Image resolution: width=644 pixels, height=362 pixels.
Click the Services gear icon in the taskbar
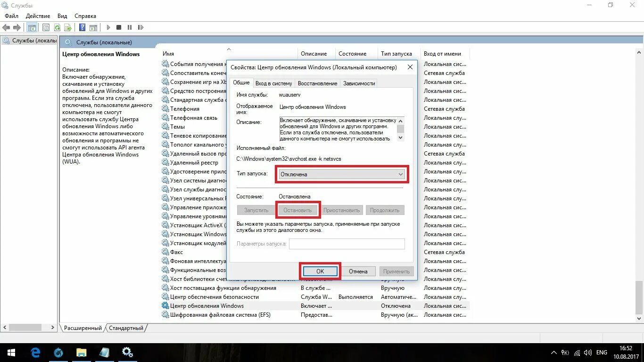[127, 353]
